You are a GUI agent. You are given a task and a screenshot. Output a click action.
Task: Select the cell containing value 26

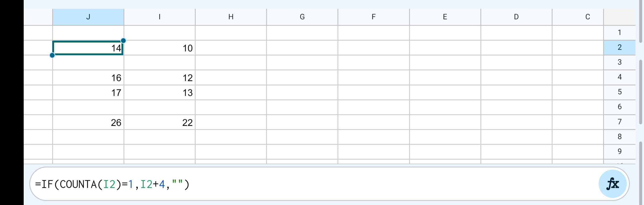(88, 122)
